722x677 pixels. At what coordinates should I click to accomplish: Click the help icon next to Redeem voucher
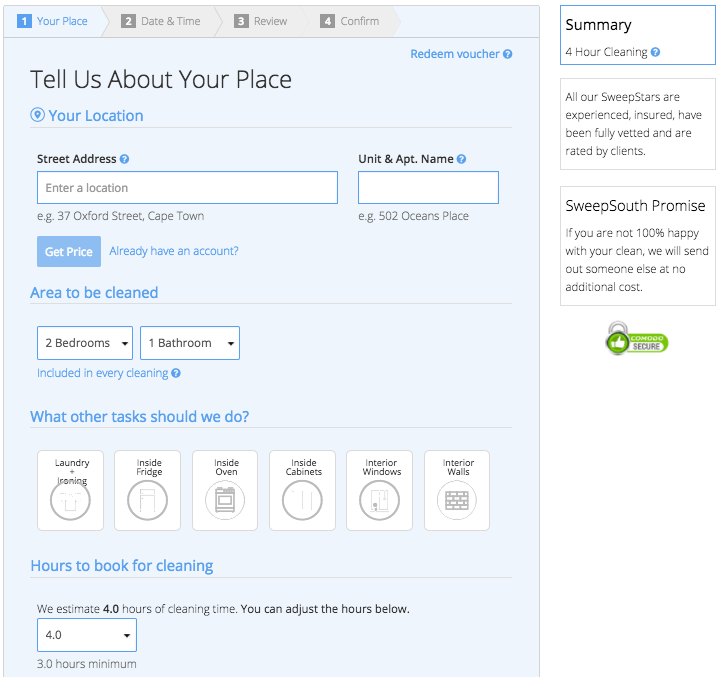(x=508, y=54)
